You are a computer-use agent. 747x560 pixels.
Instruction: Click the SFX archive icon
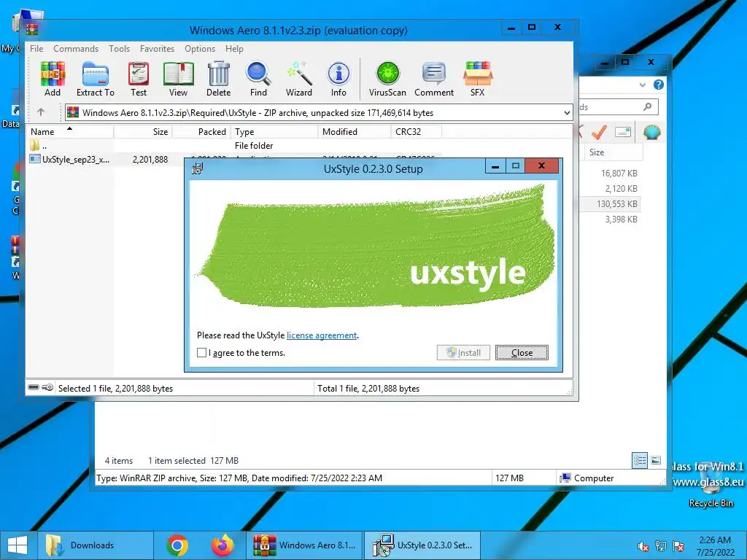(x=477, y=79)
